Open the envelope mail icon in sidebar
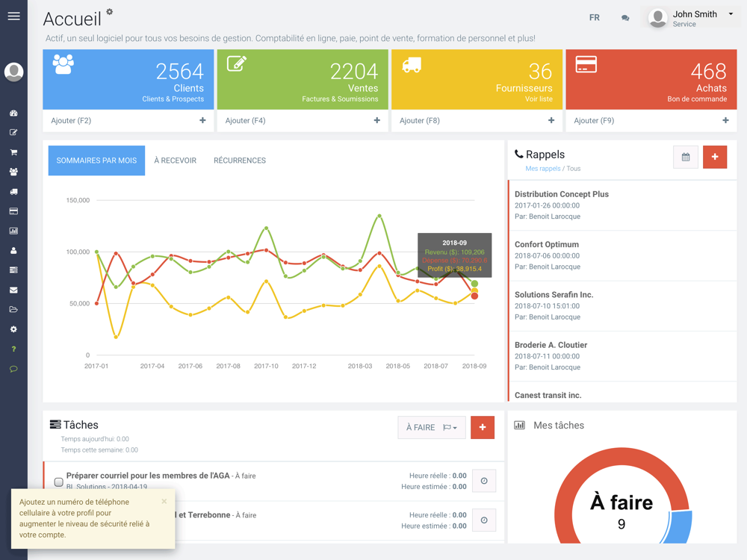 click(13, 290)
